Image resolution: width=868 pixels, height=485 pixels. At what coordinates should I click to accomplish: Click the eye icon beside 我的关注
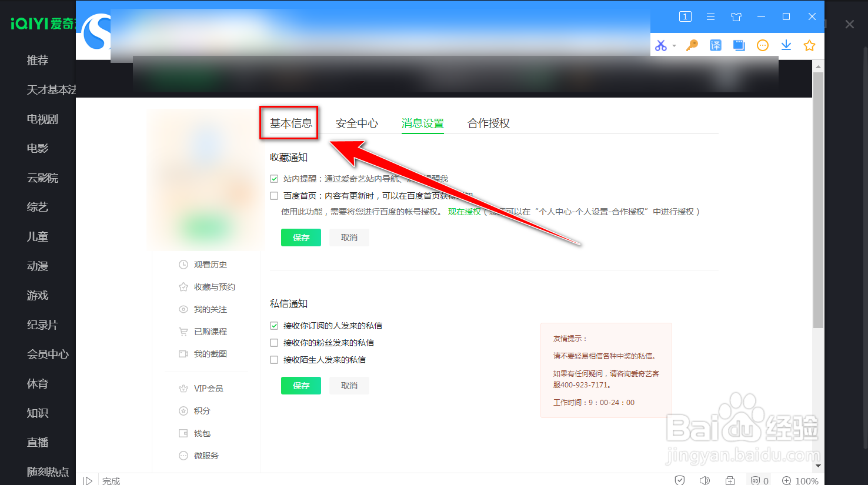[x=183, y=309]
